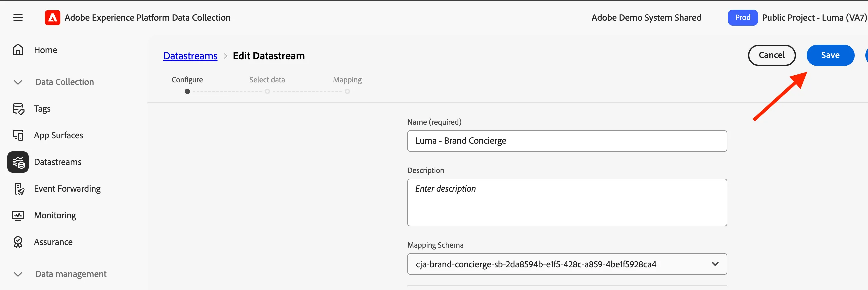This screenshot has height=290, width=868.
Task: Open Monitoring sidebar icon
Action: 18,216
